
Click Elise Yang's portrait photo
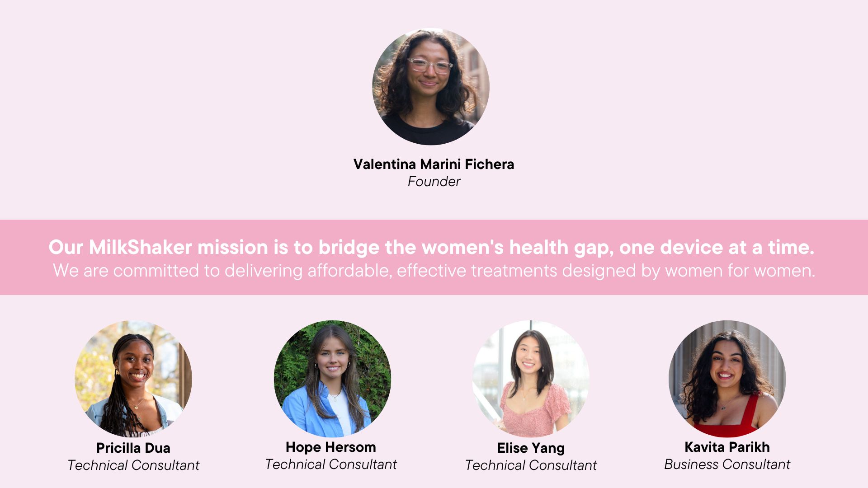pos(531,379)
